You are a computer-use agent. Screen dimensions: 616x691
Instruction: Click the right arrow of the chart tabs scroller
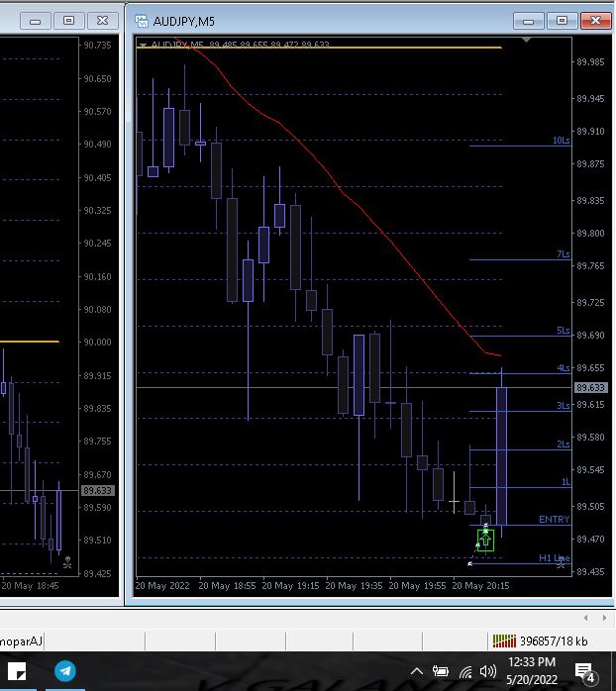tap(604, 618)
